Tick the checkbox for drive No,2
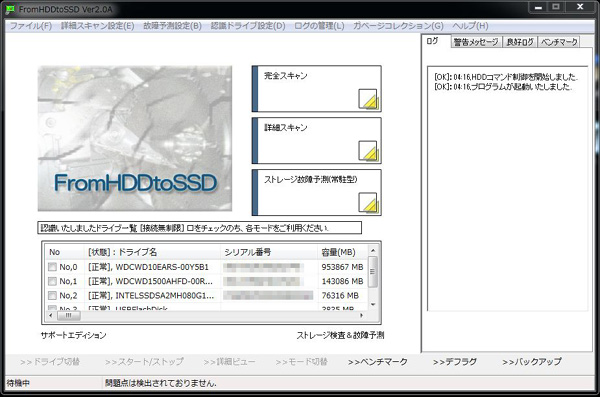Viewport: 600px width, 397px height. 52,296
